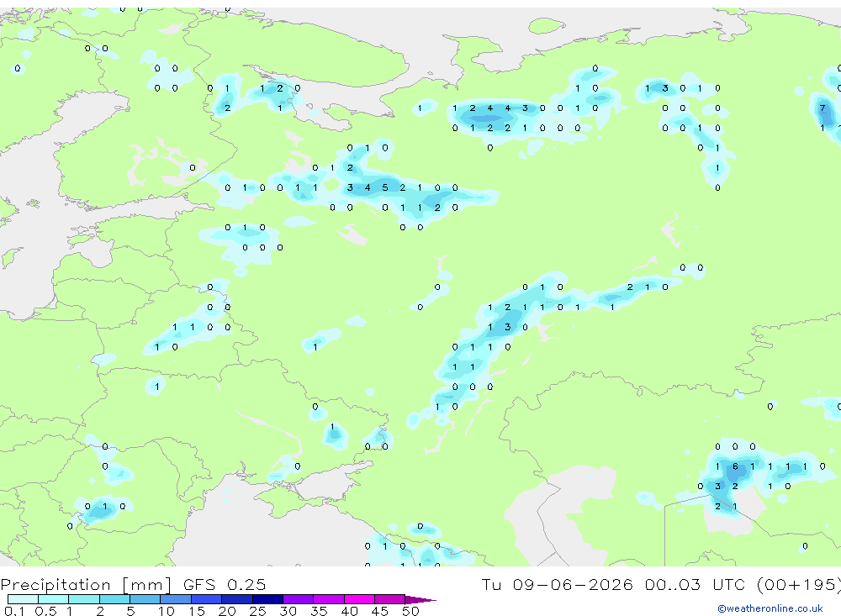Pick the navy legend swatch, 25 to 30
Screen dimensions: 841x616
(x=267, y=599)
